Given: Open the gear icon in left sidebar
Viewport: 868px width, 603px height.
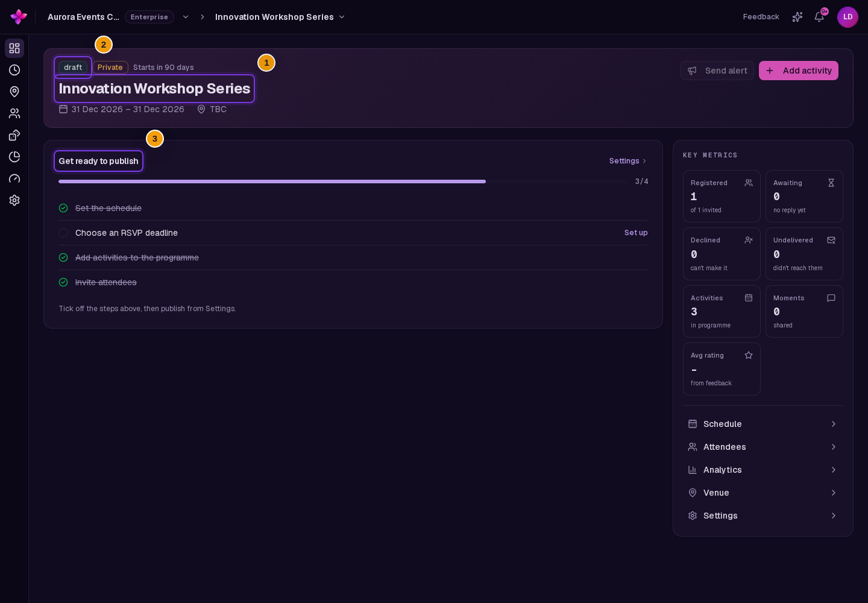Looking at the screenshot, I should [14, 200].
